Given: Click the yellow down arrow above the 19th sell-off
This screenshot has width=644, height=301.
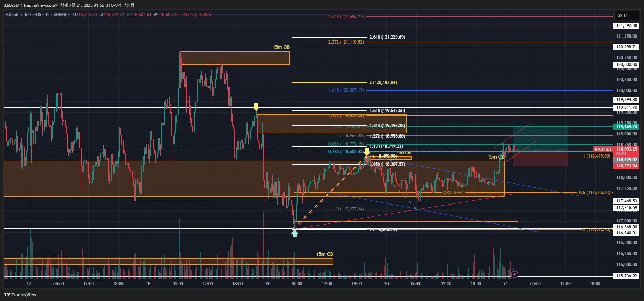Looking at the screenshot, I should coord(257,107).
